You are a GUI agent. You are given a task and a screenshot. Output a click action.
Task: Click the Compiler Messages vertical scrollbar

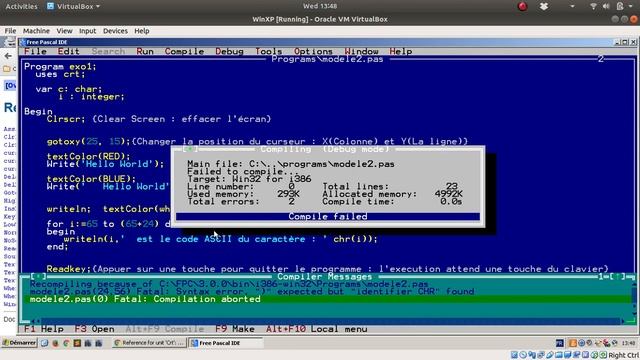pyautogui.click(x=634, y=299)
